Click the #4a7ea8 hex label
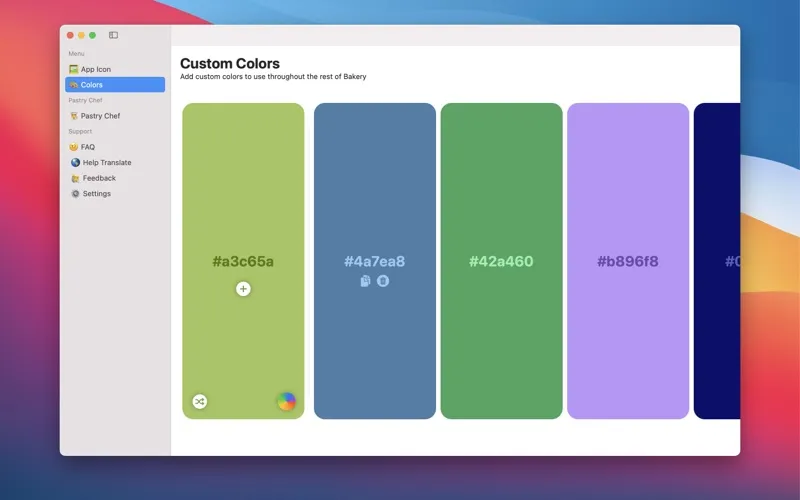Screen dimensions: 800x500 [374, 261]
